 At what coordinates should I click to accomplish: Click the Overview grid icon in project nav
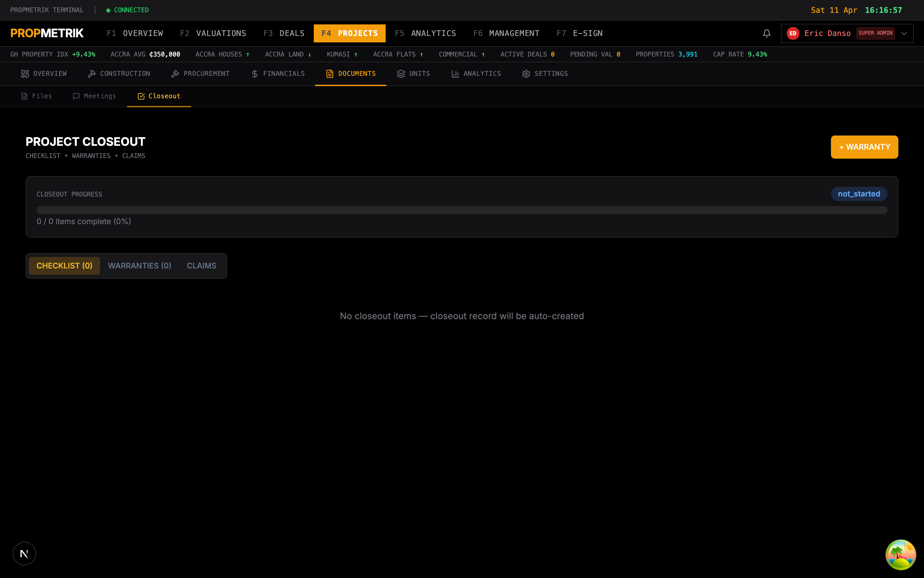25,74
